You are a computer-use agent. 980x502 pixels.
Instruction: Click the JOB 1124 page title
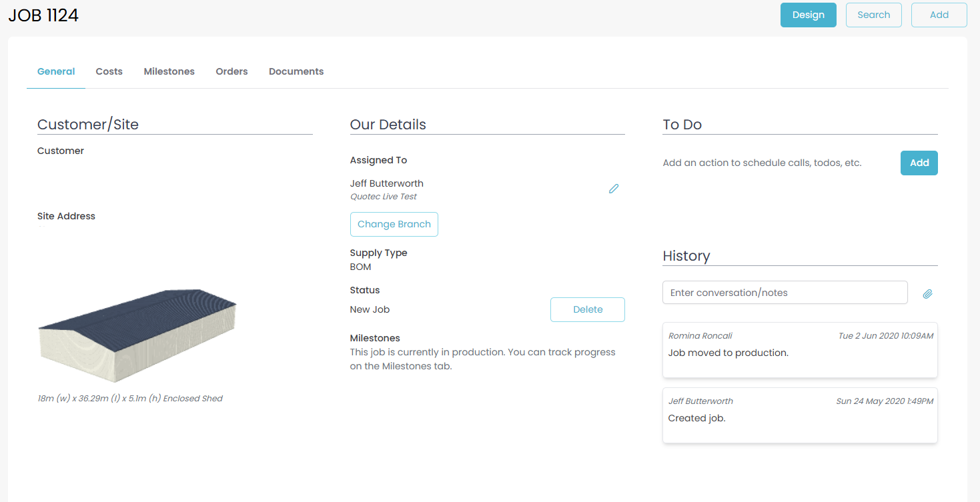click(43, 15)
